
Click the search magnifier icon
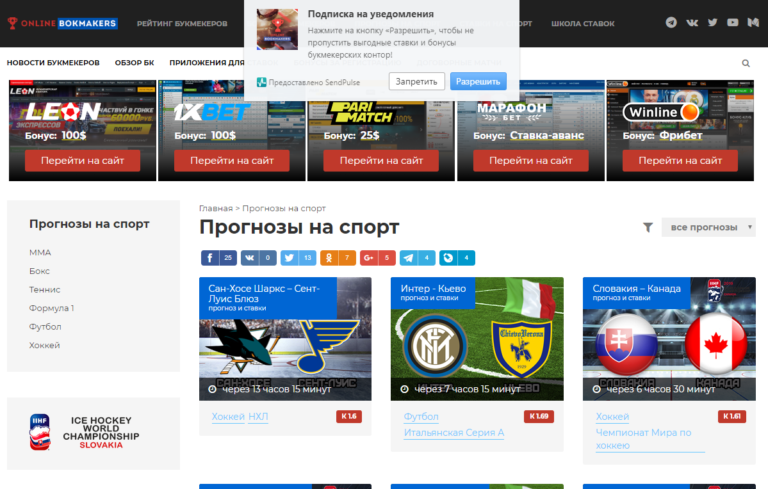(745, 63)
